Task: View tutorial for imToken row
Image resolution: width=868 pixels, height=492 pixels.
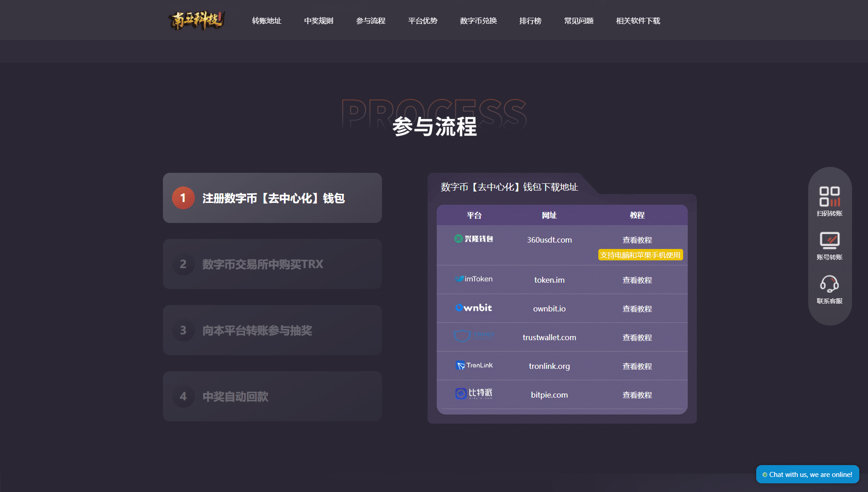Action: pyautogui.click(x=637, y=280)
